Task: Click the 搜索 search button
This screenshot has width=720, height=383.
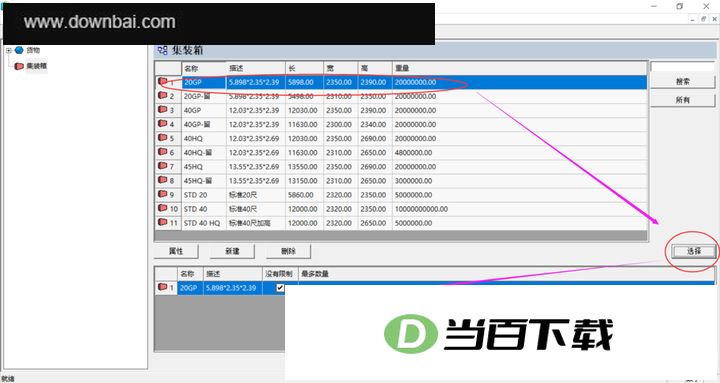Action: click(682, 81)
